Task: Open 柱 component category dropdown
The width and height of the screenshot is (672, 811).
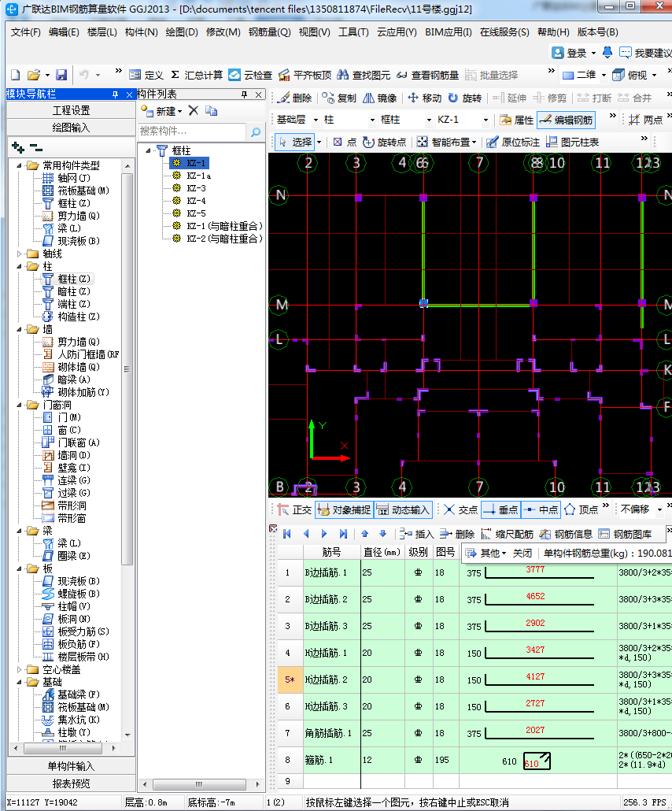Action: [372, 120]
